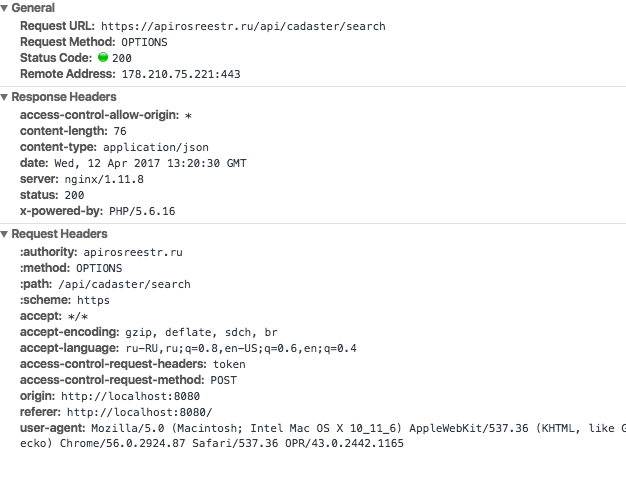Click the access-control-request-method POST value
Image resolution: width=626 pixels, height=489 pixels.
pos(223,380)
